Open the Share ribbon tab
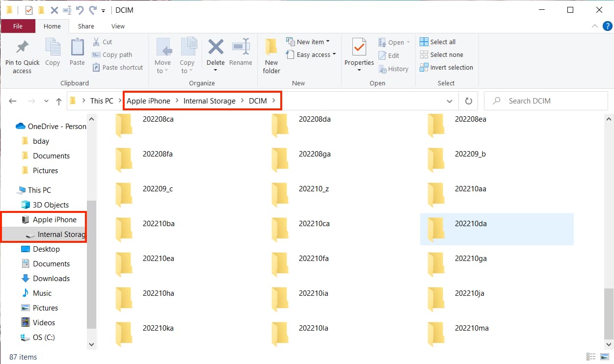The image size is (614, 364). pyautogui.click(x=86, y=26)
